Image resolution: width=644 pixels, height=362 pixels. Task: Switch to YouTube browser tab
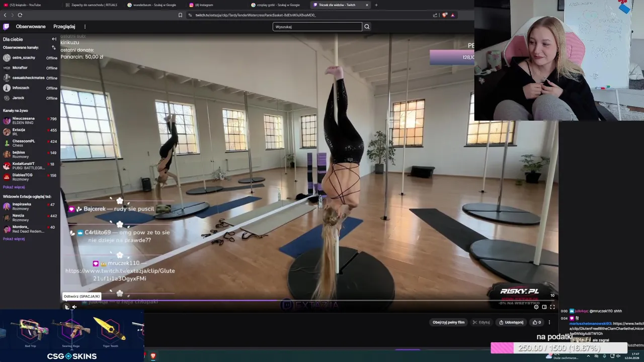pos(30,5)
